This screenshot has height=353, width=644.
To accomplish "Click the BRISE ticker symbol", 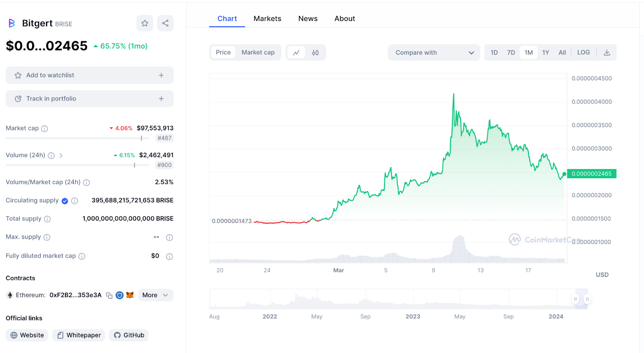I will point(64,24).
